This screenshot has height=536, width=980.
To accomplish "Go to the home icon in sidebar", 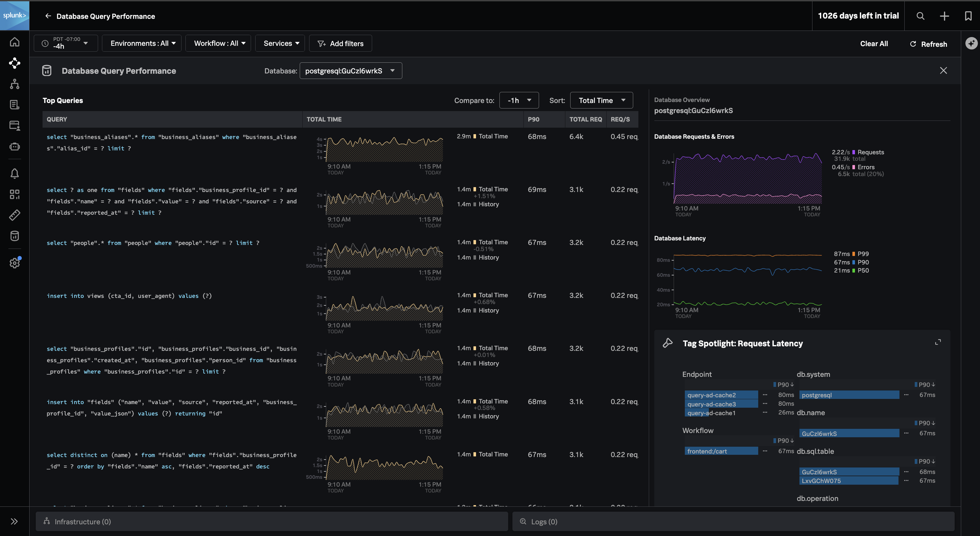I will (15, 42).
